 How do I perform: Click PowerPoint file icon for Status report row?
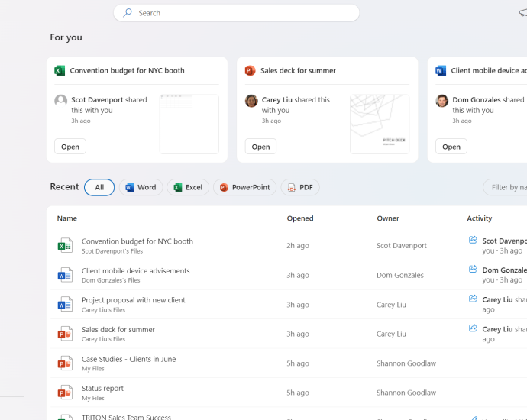(x=65, y=393)
